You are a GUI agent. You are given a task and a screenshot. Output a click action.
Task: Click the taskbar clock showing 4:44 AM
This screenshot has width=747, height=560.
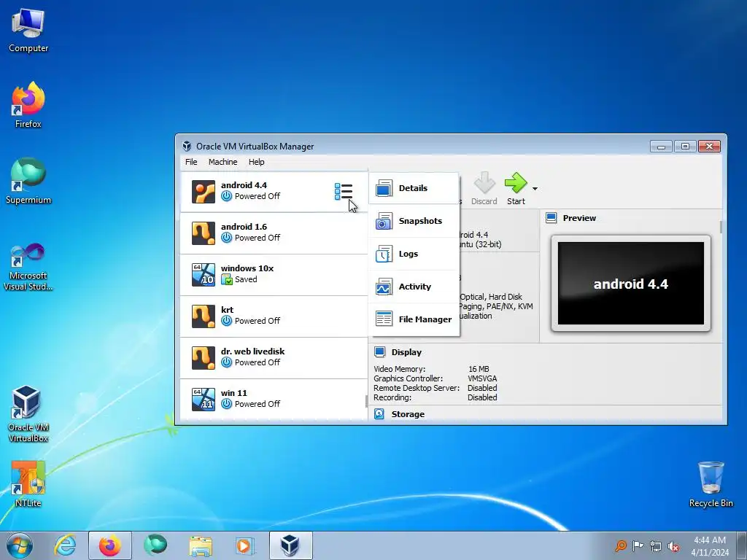(710, 546)
